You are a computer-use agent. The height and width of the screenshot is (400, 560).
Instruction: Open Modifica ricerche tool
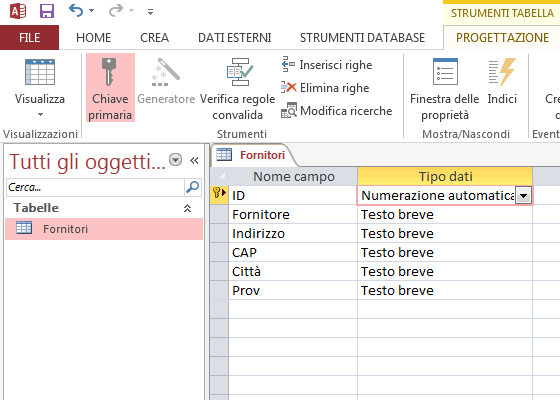[x=336, y=111]
